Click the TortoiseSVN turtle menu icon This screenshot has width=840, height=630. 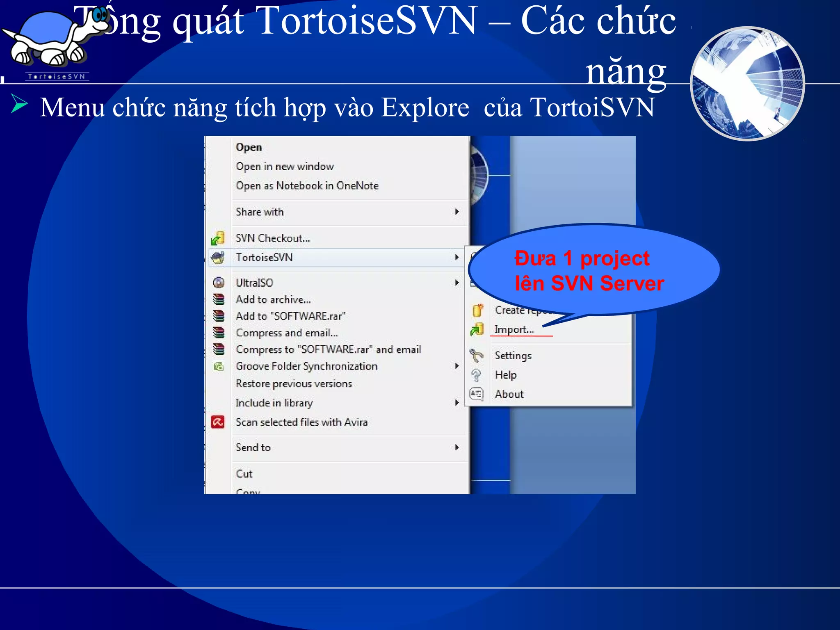(218, 258)
